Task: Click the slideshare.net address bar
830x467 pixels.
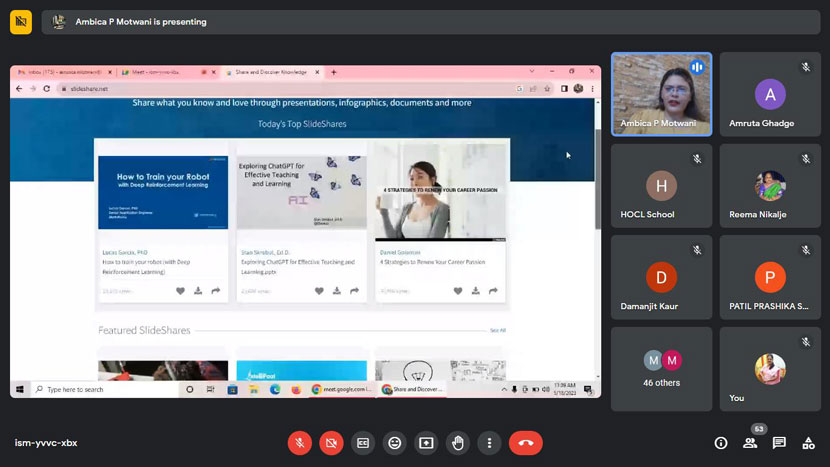Action: click(286, 88)
